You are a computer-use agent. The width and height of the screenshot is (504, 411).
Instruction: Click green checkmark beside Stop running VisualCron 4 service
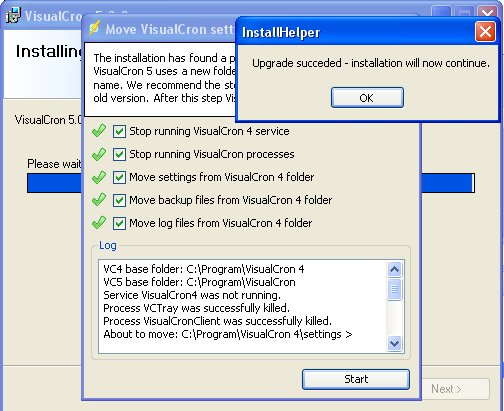tap(99, 131)
